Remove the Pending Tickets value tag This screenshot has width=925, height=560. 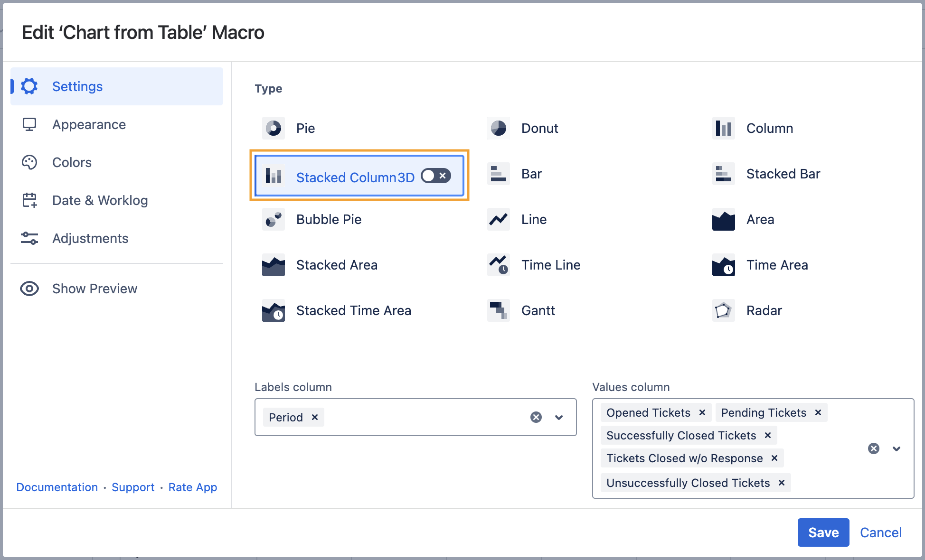pos(818,412)
